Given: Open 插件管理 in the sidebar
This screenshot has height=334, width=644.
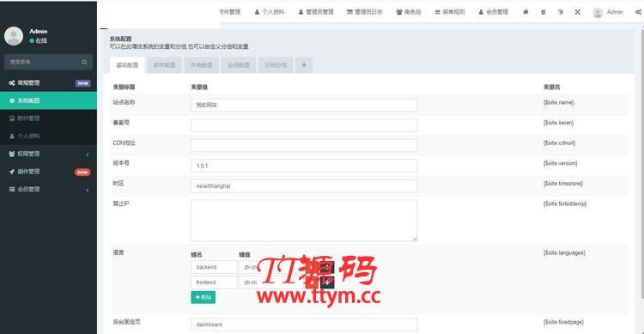Looking at the screenshot, I should click(48, 172).
